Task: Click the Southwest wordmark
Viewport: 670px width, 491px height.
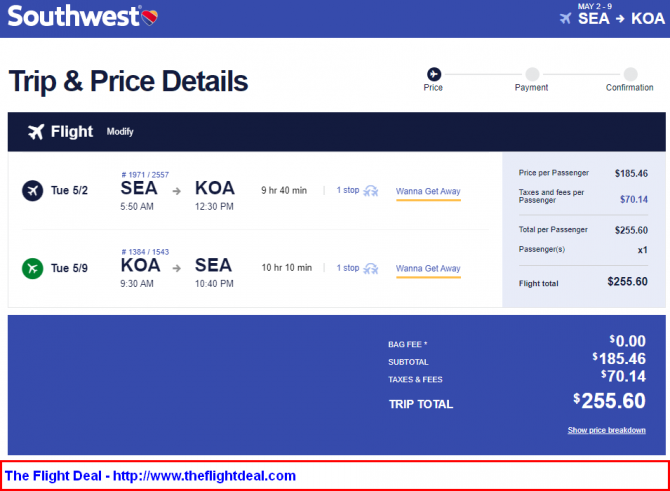Action: (x=73, y=17)
